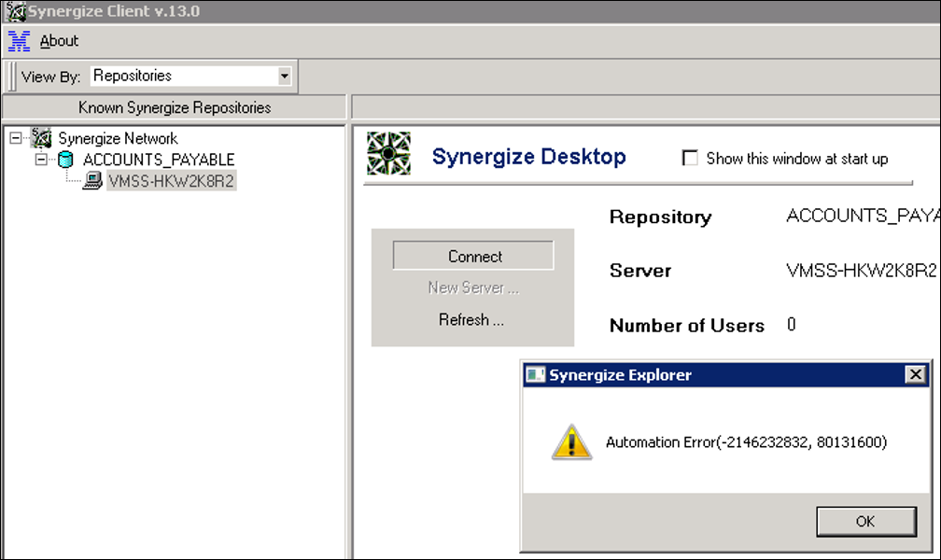Select the VMSS-HKW2K8R2 server tree item
Screen dimensions: 941x560
(171, 181)
